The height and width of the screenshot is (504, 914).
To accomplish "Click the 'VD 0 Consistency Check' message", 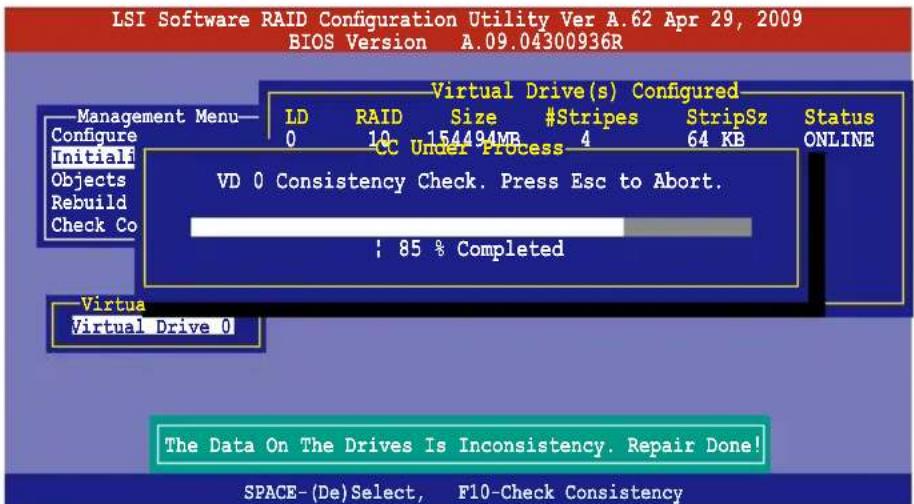I will tap(470, 182).
